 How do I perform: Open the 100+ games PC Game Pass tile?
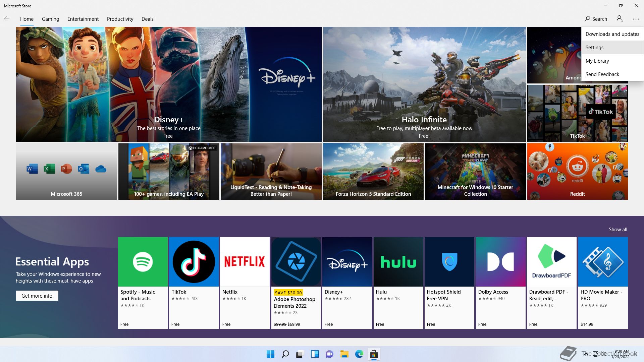point(169,172)
